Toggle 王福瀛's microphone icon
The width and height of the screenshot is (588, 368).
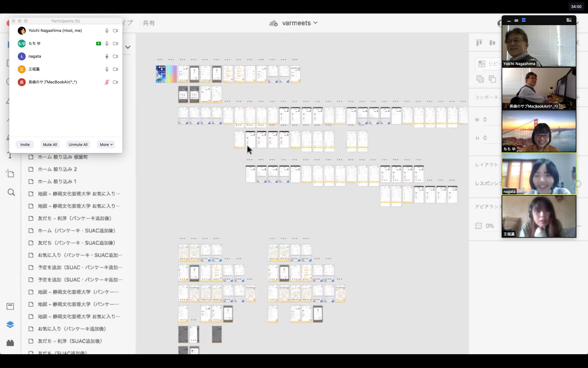click(x=107, y=69)
